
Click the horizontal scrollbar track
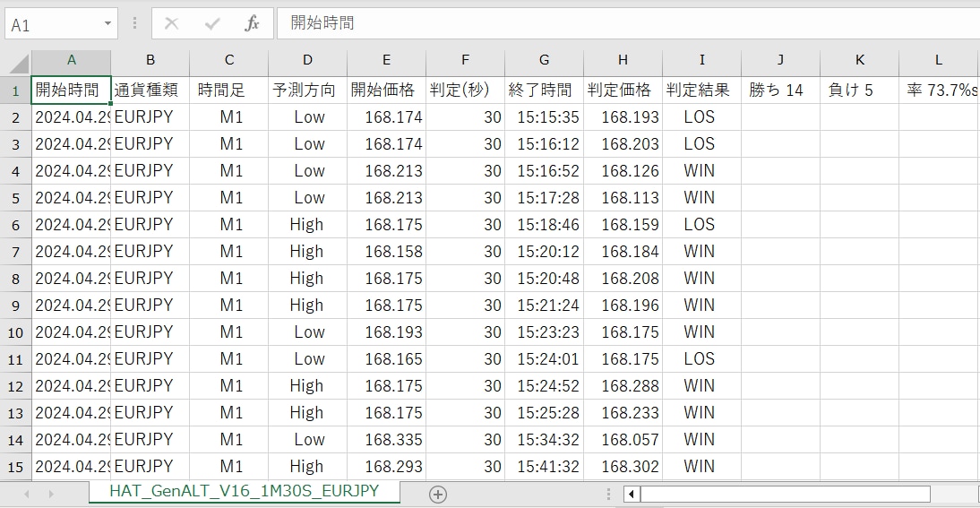785,495
